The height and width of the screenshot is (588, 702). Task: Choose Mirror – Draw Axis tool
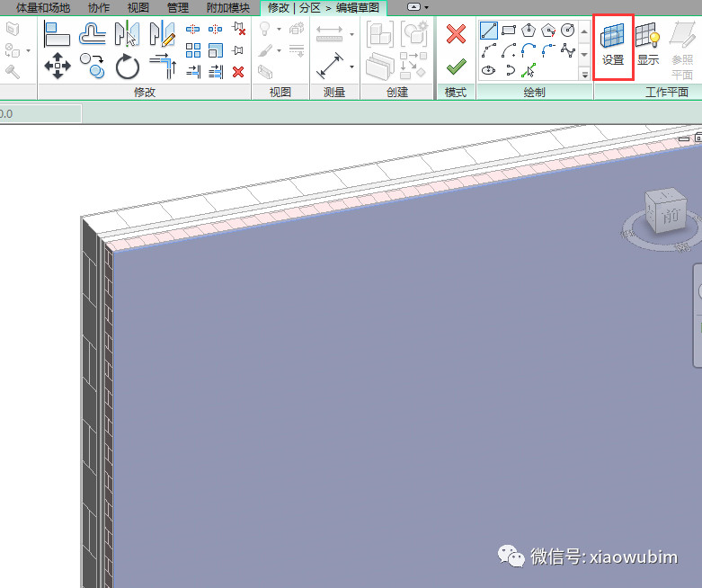162,34
